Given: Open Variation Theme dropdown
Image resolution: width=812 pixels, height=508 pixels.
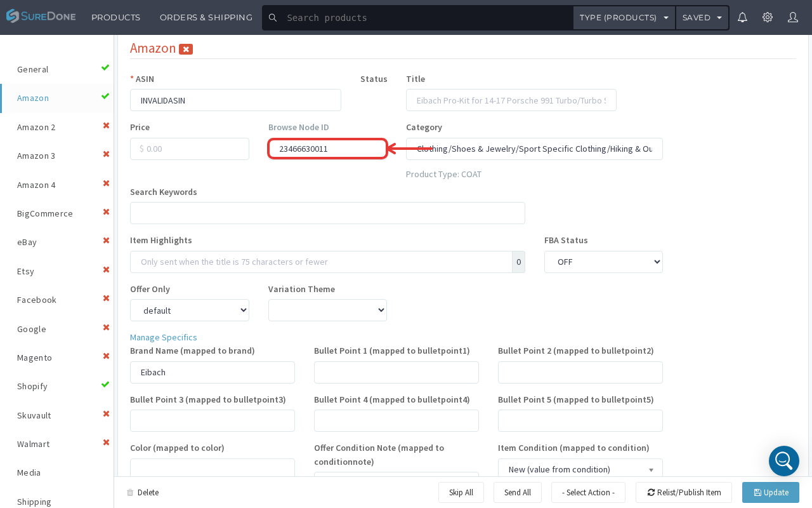Looking at the screenshot, I should pyautogui.click(x=327, y=311).
